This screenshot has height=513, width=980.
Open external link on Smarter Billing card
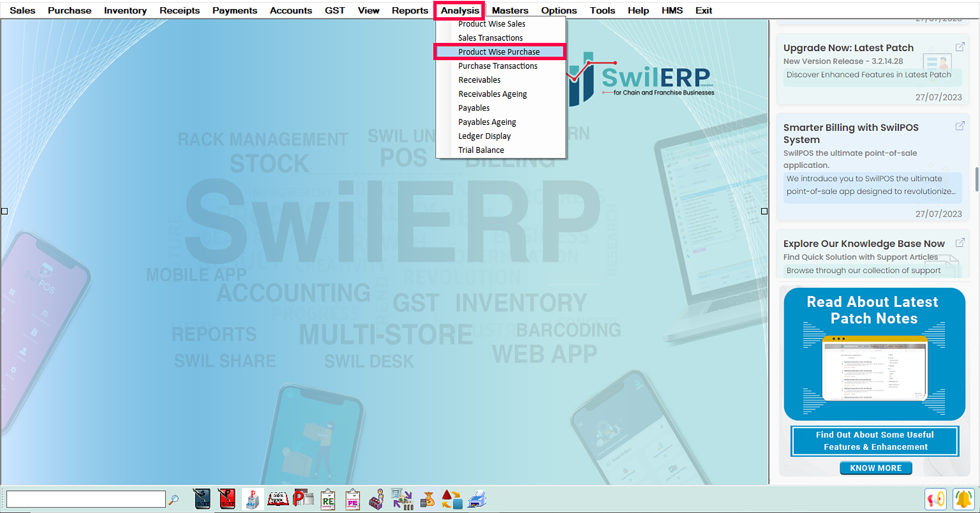point(960,125)
